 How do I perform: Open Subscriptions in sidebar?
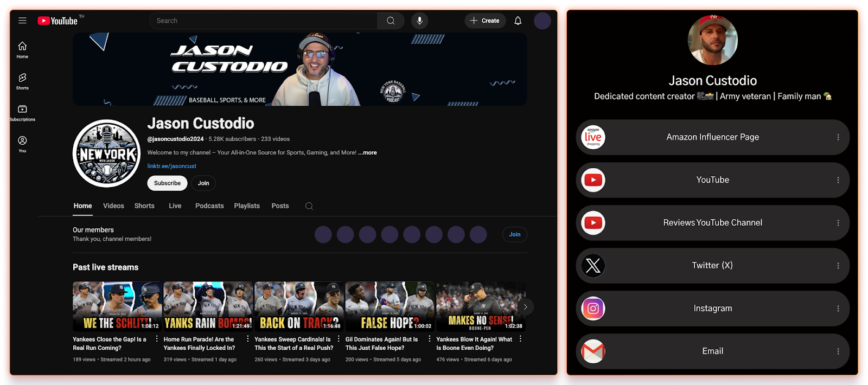point(22,112)
